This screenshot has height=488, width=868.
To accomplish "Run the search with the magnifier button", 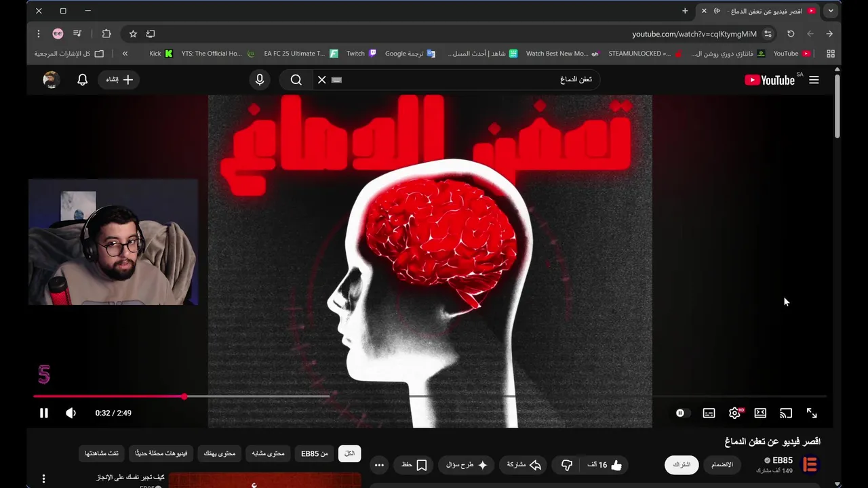I will point(296,80).
